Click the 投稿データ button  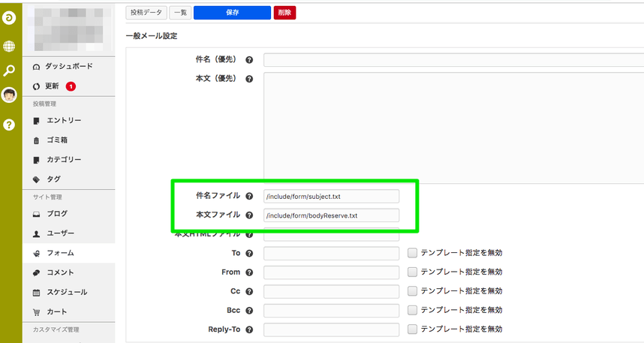pos(146,13)
